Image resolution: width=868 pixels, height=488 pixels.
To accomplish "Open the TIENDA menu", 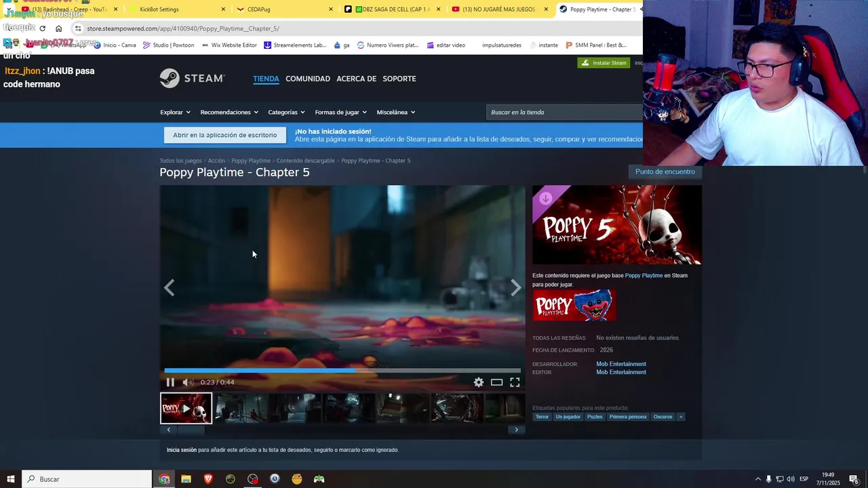I will (x=266, y=79).
